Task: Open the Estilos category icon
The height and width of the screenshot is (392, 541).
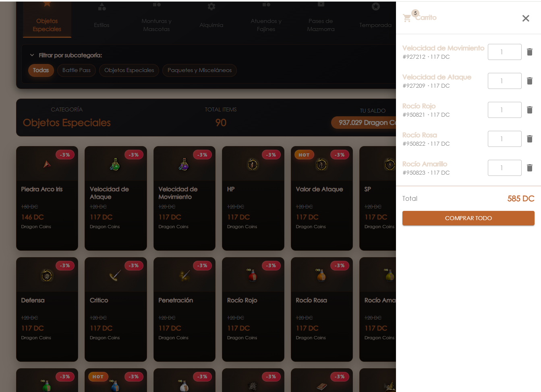Action: coord(102,7)
